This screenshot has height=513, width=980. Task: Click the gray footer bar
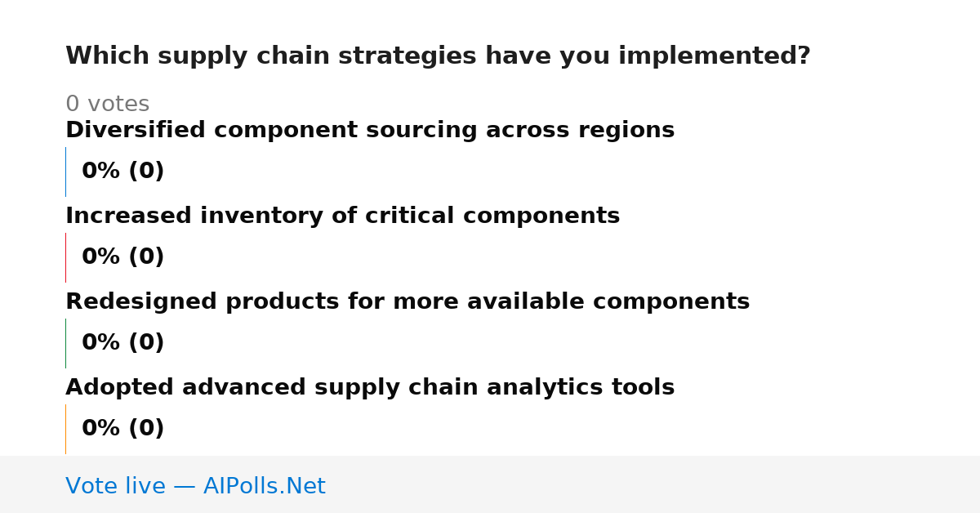click(490, 484)
